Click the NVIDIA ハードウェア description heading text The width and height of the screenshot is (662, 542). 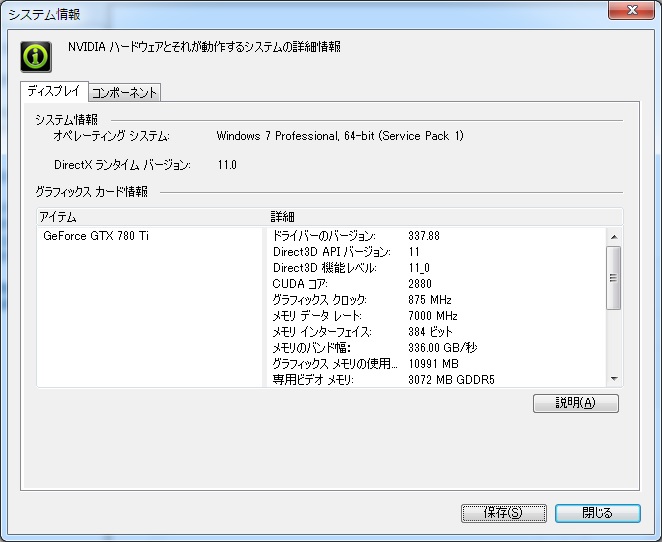pyautogui.click(x=204, y=47)
